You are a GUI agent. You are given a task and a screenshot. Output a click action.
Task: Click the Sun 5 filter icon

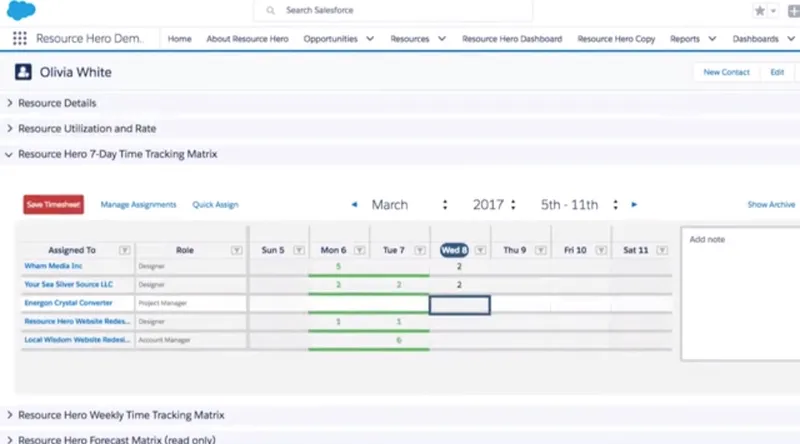coord(299,250)
